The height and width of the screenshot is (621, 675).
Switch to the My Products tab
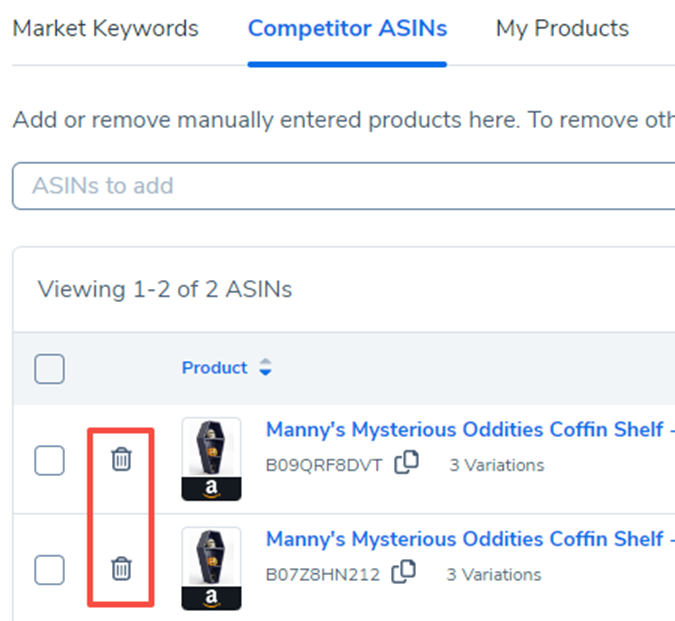tap(562, 28)
